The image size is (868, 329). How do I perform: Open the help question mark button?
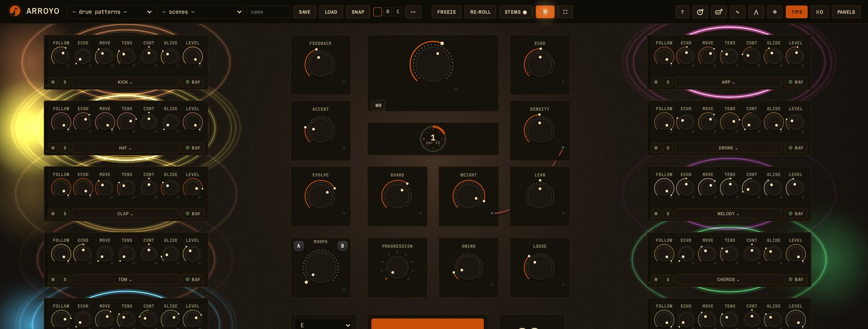click(682, 12)
